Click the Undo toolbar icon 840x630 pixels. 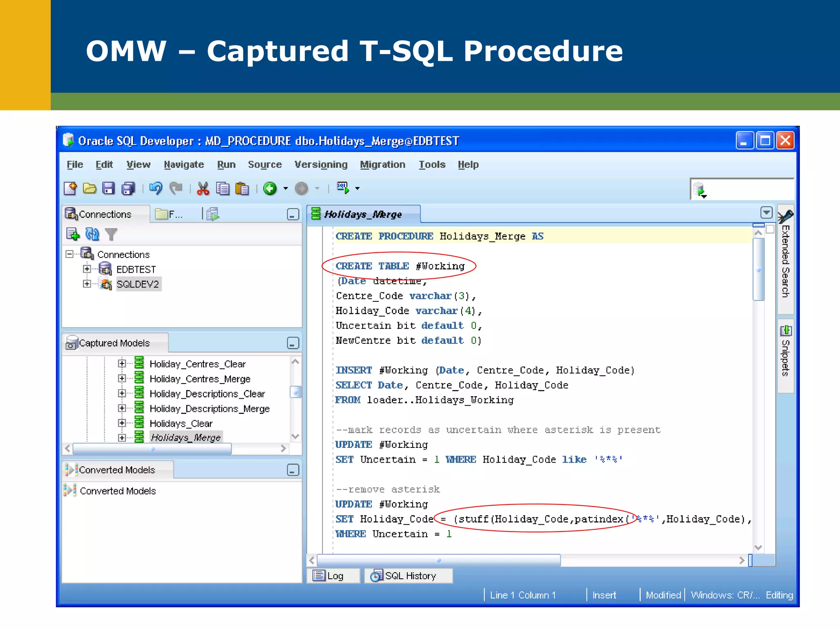156,189
